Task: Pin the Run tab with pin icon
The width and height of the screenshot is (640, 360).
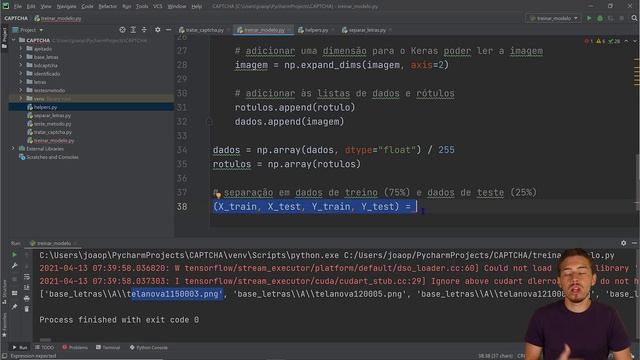Action: [14, 307]
